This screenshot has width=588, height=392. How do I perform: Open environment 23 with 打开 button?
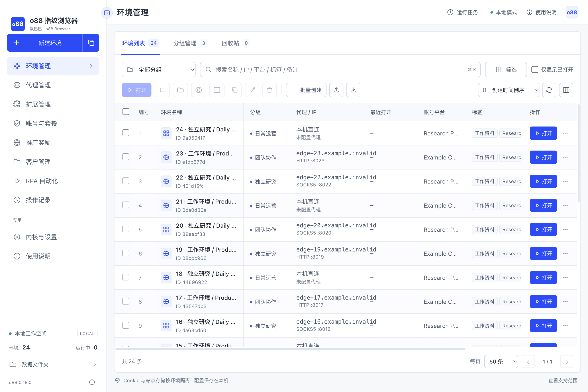(x=543, y=157)
